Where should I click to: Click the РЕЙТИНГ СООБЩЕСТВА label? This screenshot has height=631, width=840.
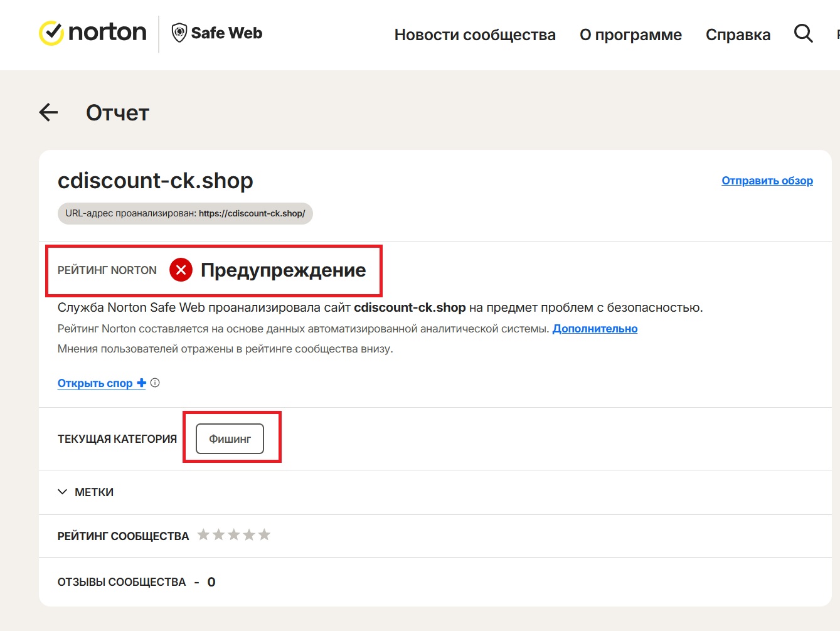tap(123, 536)
